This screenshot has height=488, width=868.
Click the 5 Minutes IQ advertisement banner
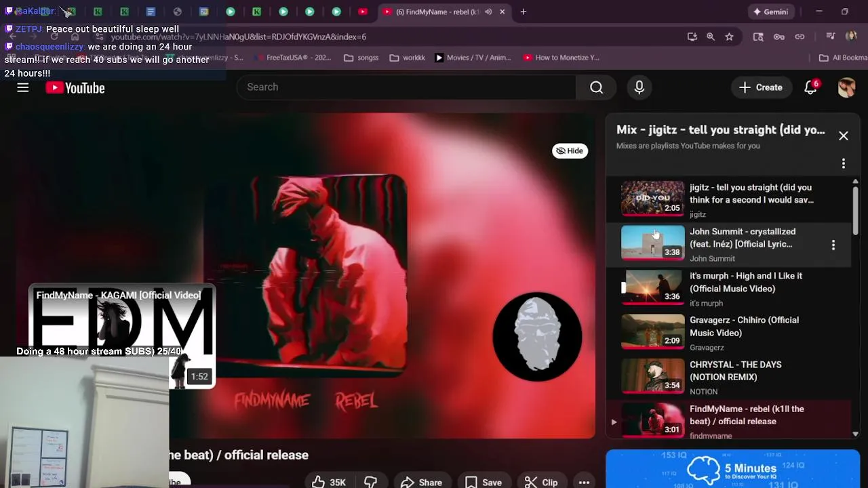point(732,469)
